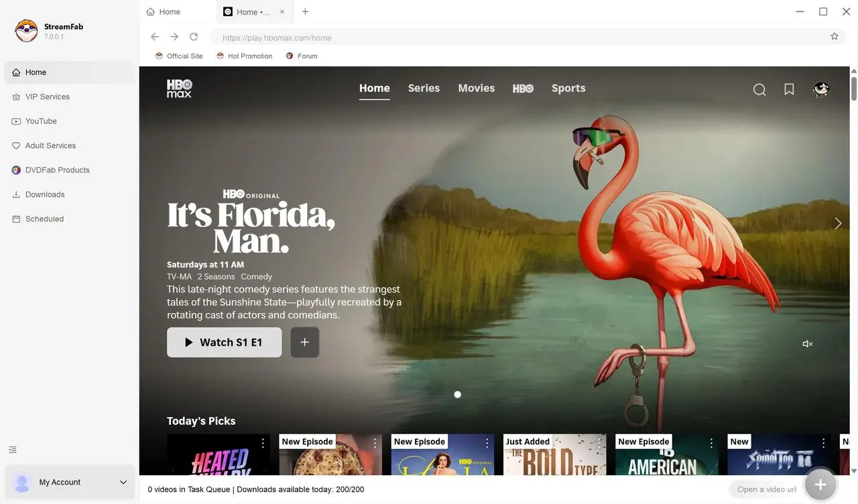Open the Forum bookmark
Screen dimensions: 858x504
coord(302,56)
